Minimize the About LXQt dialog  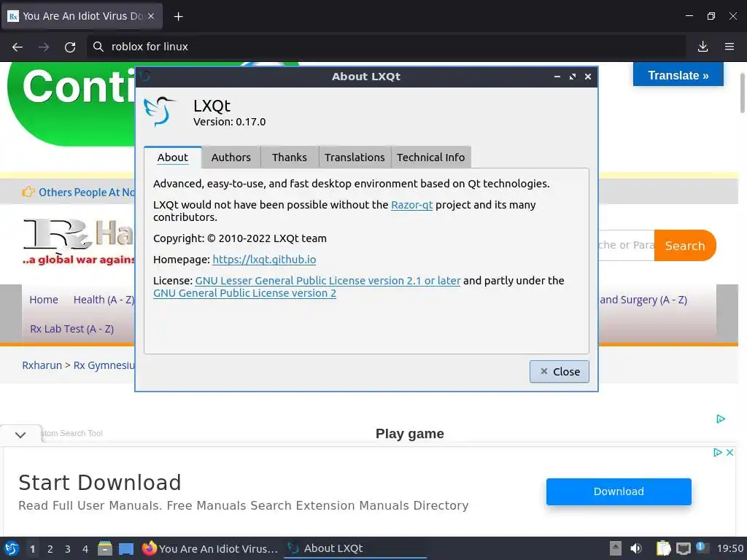(557, 77)
